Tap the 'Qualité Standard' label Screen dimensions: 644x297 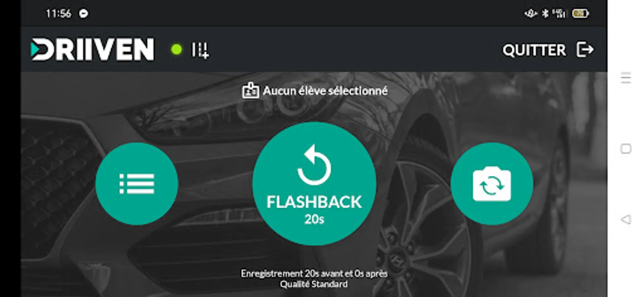314,284
